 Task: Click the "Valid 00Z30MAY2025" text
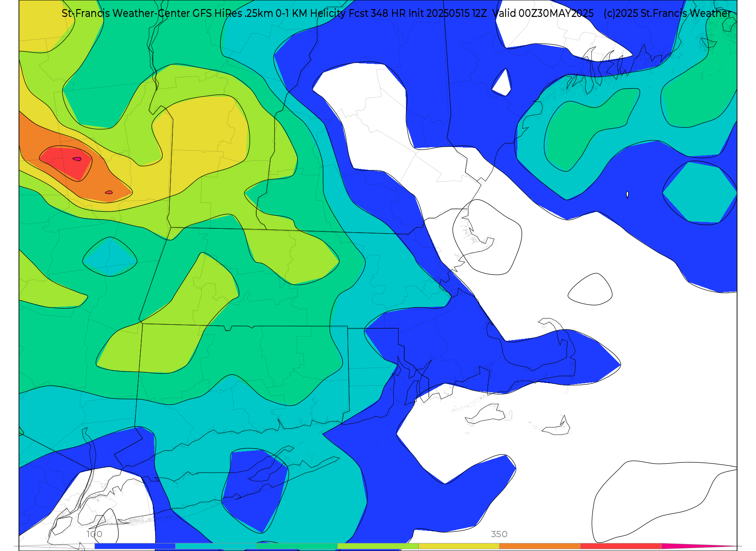(x=543, y=13)
